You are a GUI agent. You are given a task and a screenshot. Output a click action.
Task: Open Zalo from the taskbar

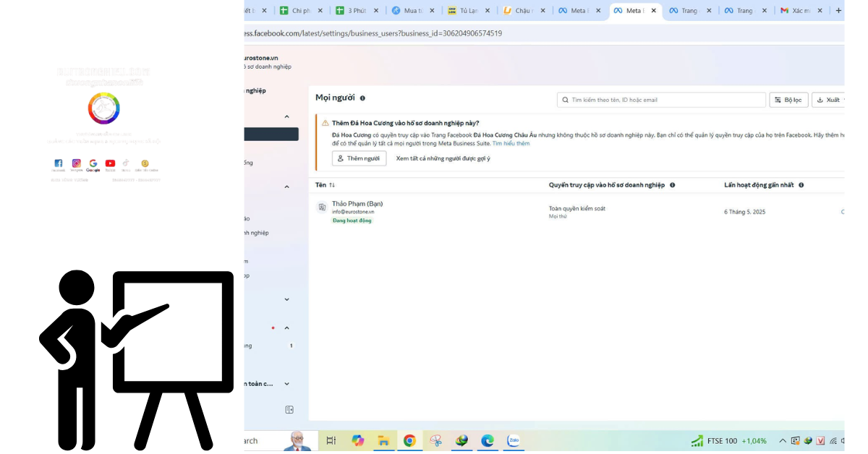(x=514, y=440)
